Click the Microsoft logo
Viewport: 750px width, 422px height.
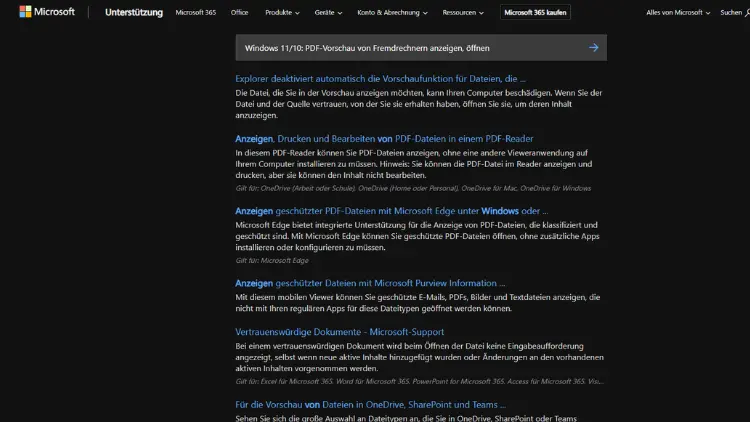tap(47, 12)
